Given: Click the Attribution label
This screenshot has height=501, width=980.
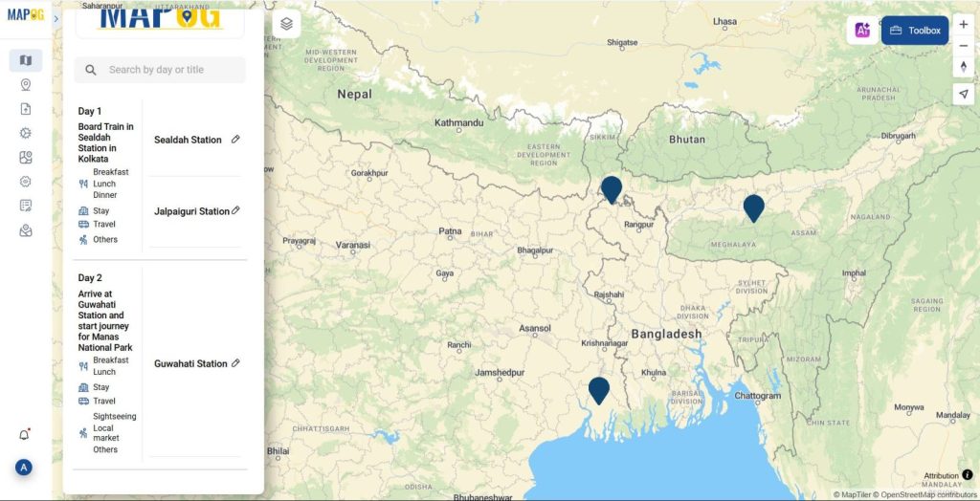Looking at the screenshot, I should 942,475.
